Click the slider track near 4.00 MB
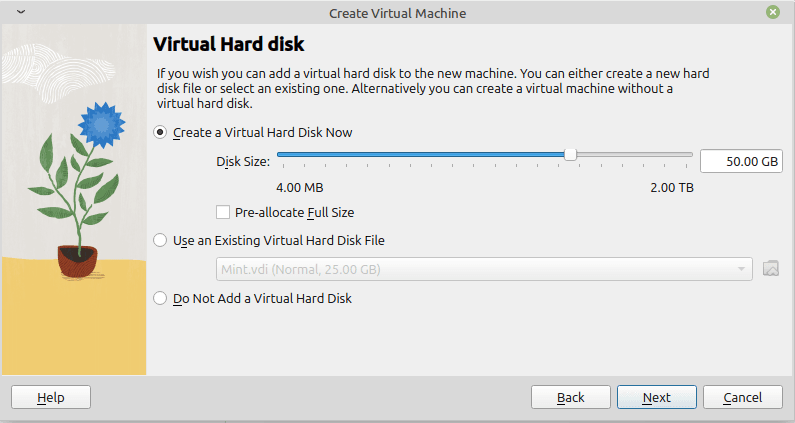This screenshot has height=423, width=795. pos(287,155)
